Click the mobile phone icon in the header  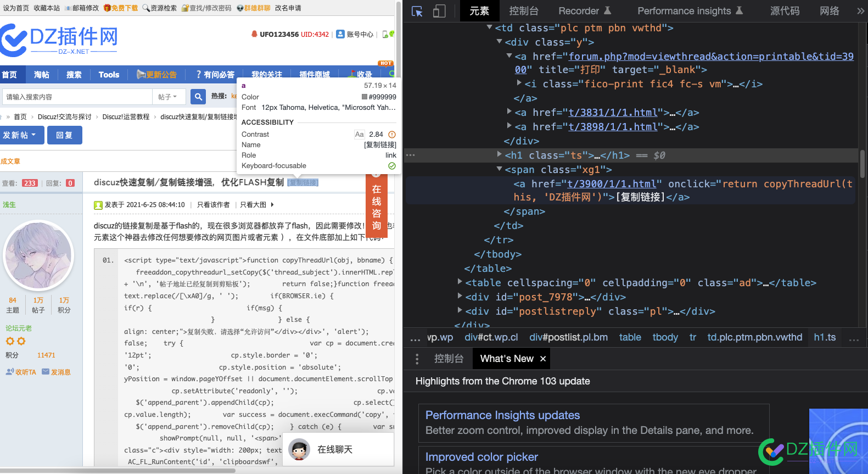[385, 34]
